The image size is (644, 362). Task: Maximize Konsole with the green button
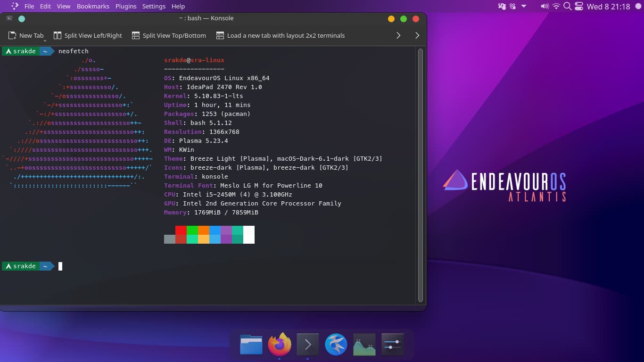404,19
